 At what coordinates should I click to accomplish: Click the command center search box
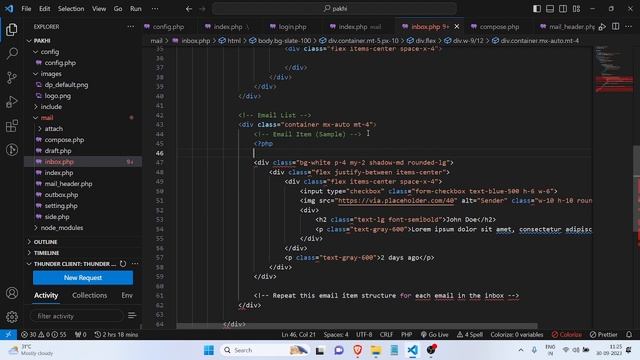pos(334,9)
